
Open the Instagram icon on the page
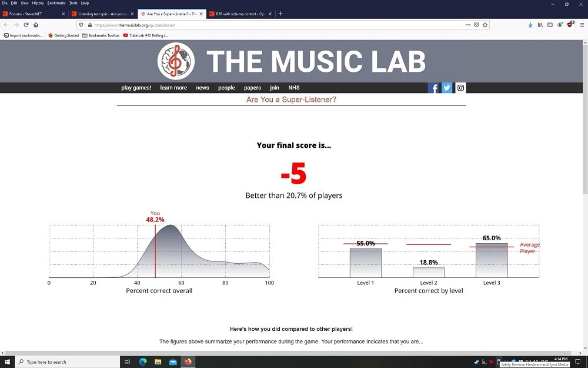[x=460, y=88]
